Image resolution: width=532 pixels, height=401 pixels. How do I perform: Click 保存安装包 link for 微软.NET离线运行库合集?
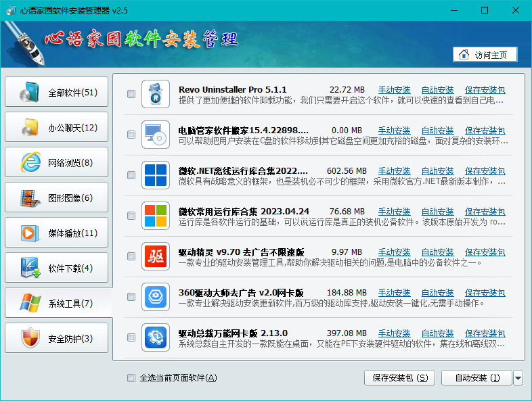[x=485, y=171]
